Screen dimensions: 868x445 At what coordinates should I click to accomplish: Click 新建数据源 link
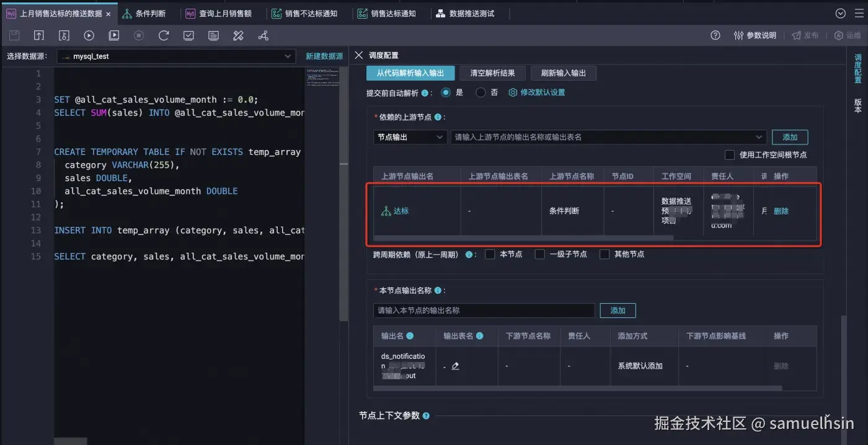[324, 56]
